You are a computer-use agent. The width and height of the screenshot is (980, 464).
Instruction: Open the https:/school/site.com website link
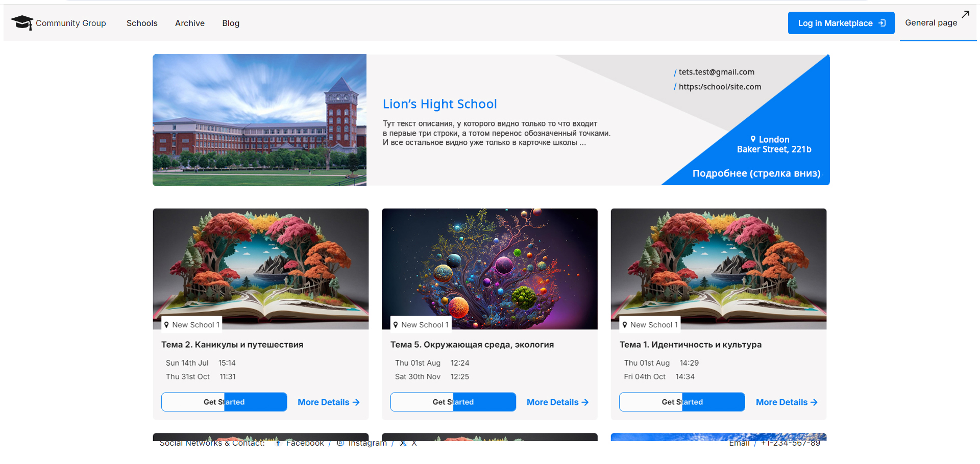pos(720,87)
